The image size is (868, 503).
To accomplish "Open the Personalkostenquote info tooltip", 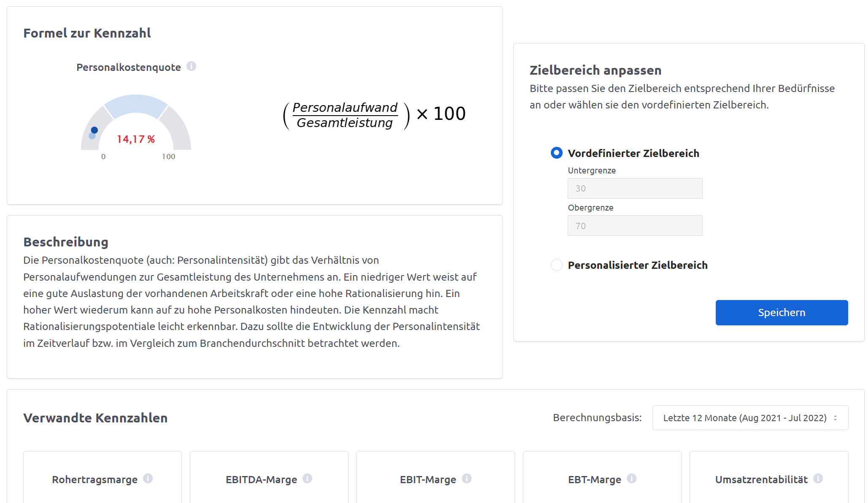I will coord(192,66).
